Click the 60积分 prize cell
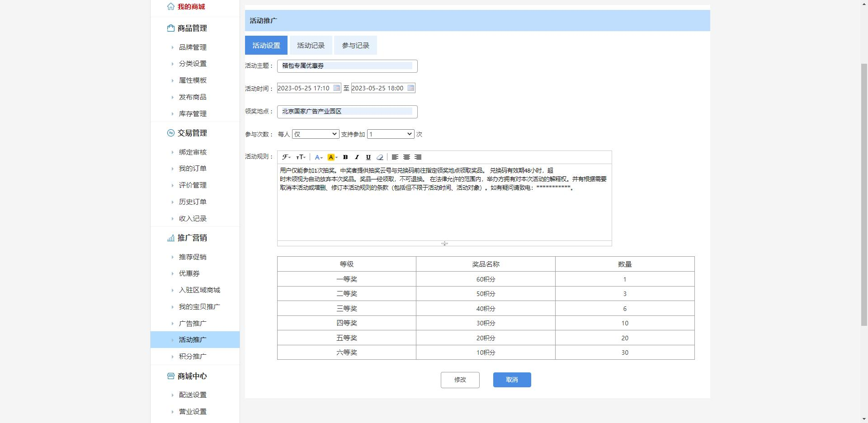 (x=486, y=279)
